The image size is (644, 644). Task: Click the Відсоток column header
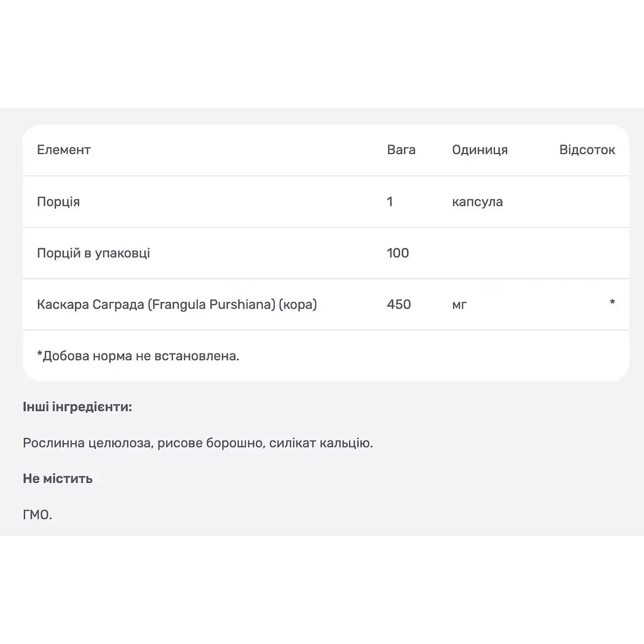[x=587, y=150]
